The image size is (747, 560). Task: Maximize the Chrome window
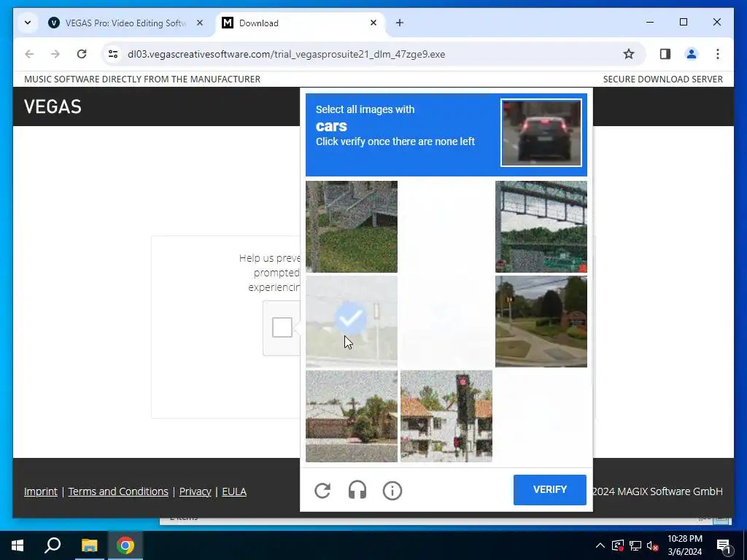click(x=683, y=22)
